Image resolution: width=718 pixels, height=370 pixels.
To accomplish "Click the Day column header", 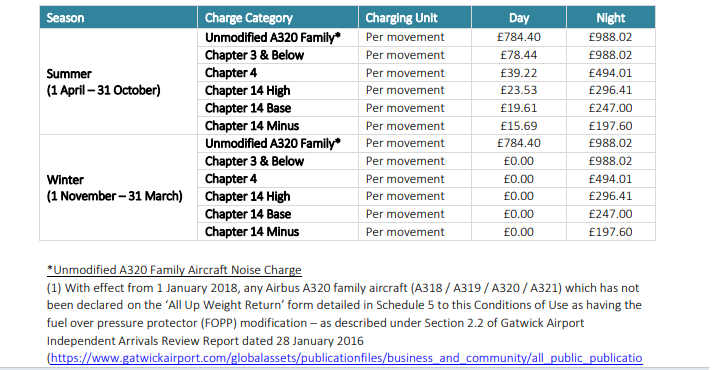I will click(519, 17).
